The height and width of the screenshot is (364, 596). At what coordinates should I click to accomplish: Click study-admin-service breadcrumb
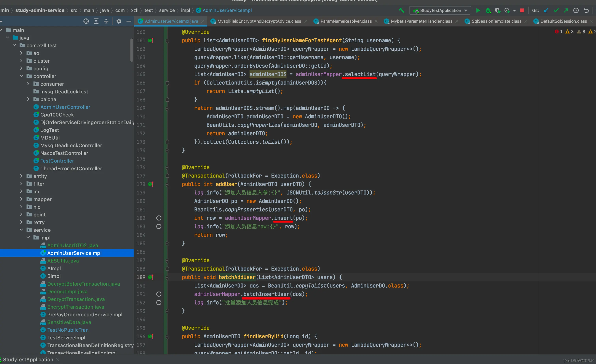tap(40, 10)
